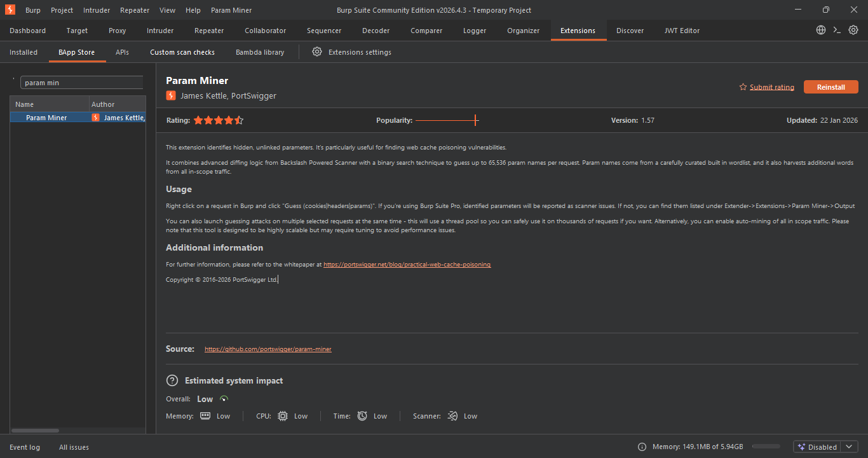Open the JWT Editor tab
868x458 pixels.
(x=682, y=31)
